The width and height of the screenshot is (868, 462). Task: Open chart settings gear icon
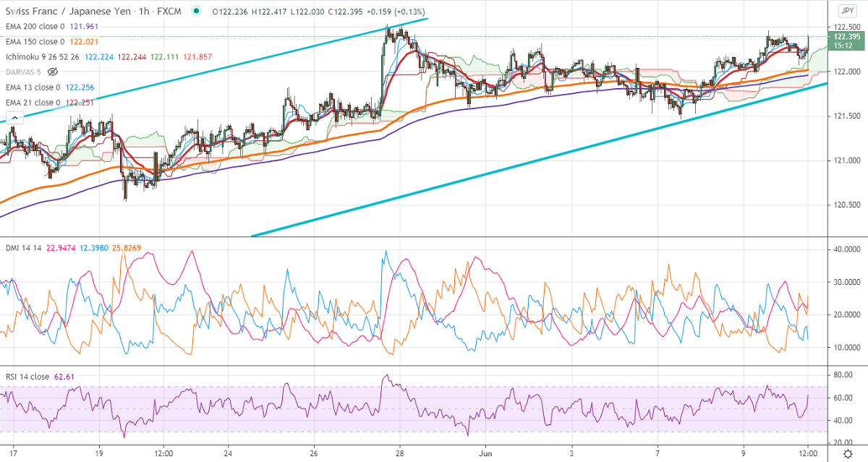point(847,454)
